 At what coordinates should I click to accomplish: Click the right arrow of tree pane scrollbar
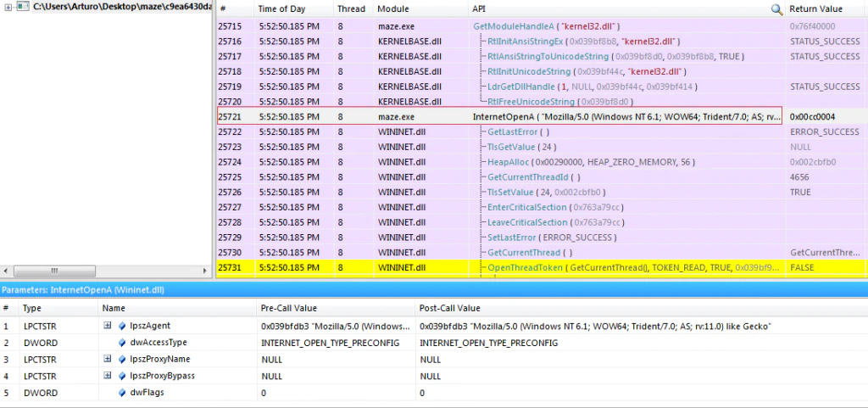(x=205, y=271)
